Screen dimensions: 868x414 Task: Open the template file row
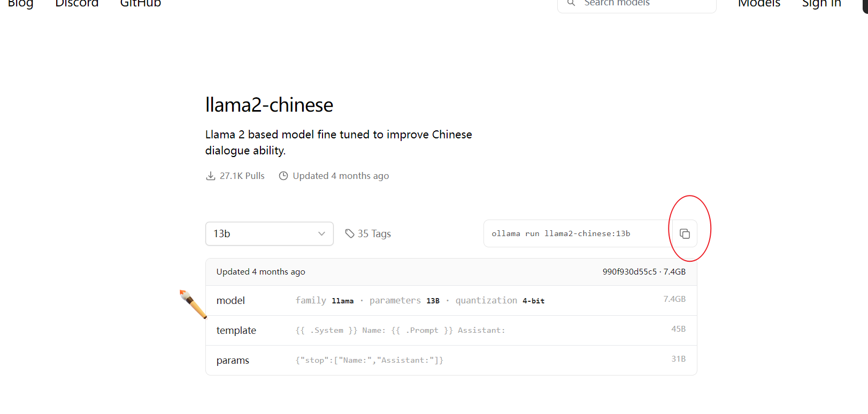coord(451,330)
